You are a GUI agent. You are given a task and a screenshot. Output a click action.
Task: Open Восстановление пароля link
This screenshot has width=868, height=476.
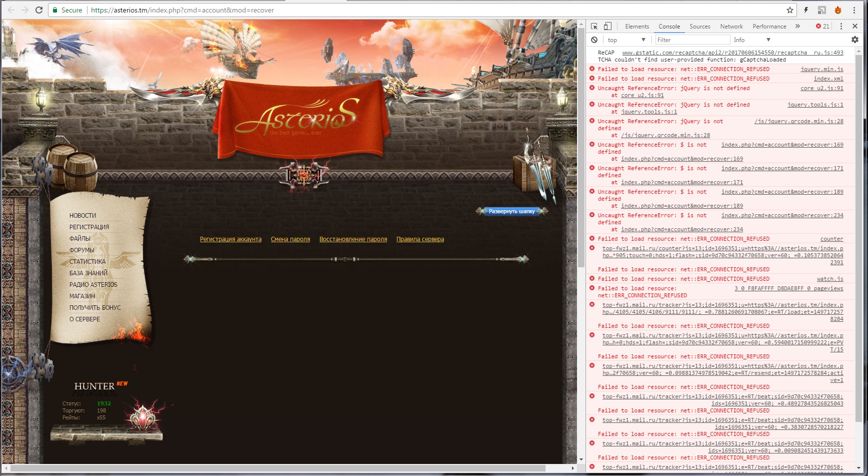point(353,239)
